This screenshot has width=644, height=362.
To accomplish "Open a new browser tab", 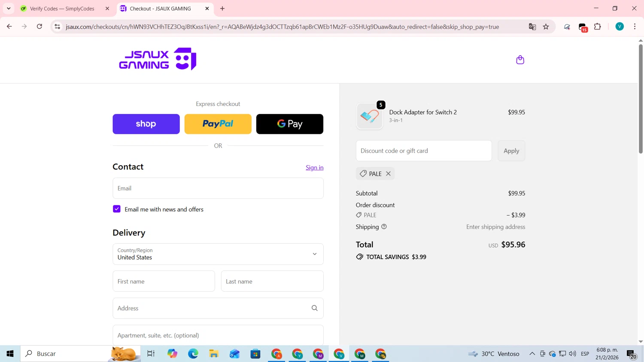I will coord(222,9).
